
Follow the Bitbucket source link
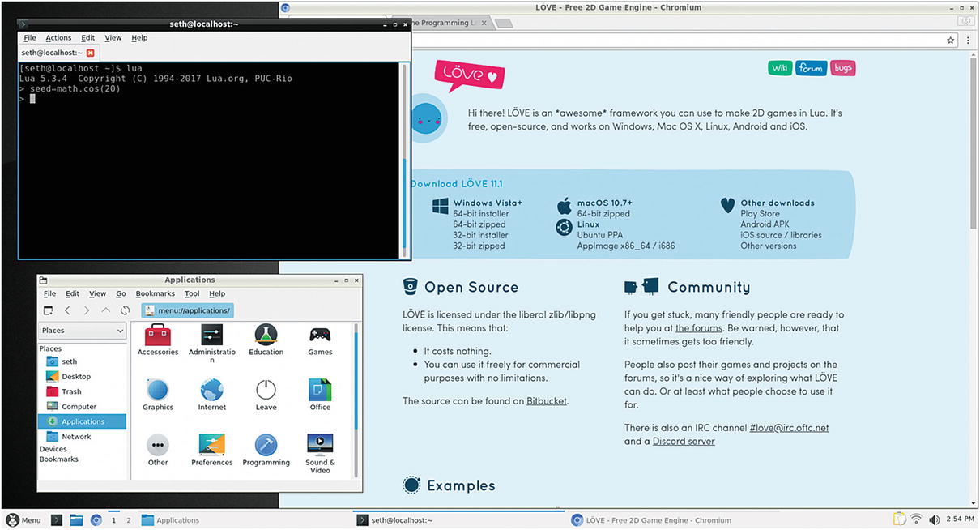(547, 401)
